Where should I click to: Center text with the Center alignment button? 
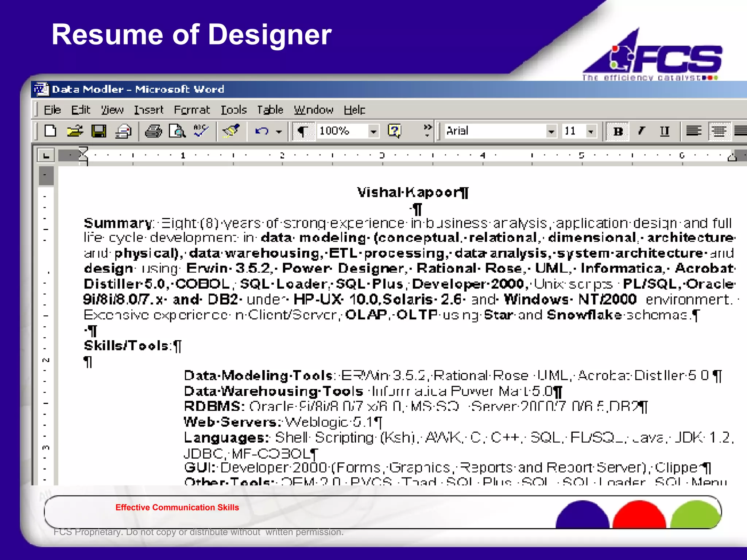tap(719, 131)
